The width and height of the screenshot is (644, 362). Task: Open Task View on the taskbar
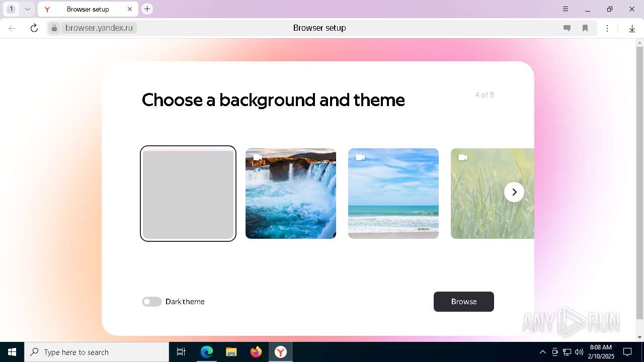point(181,352)
